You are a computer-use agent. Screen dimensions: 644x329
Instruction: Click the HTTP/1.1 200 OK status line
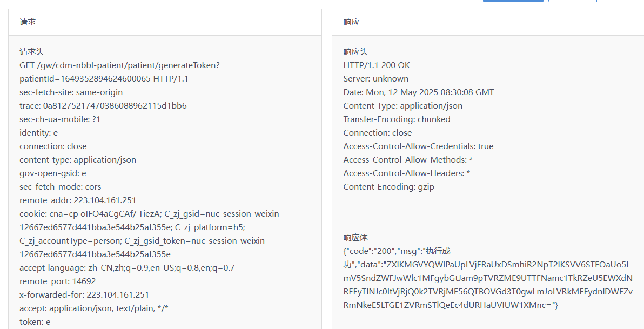click(377, 65)
